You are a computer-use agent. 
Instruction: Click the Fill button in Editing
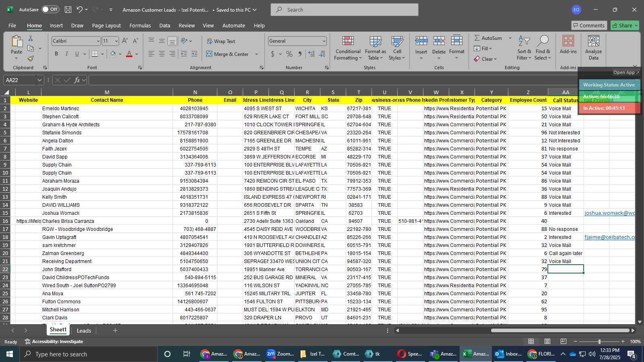(483, 48)
